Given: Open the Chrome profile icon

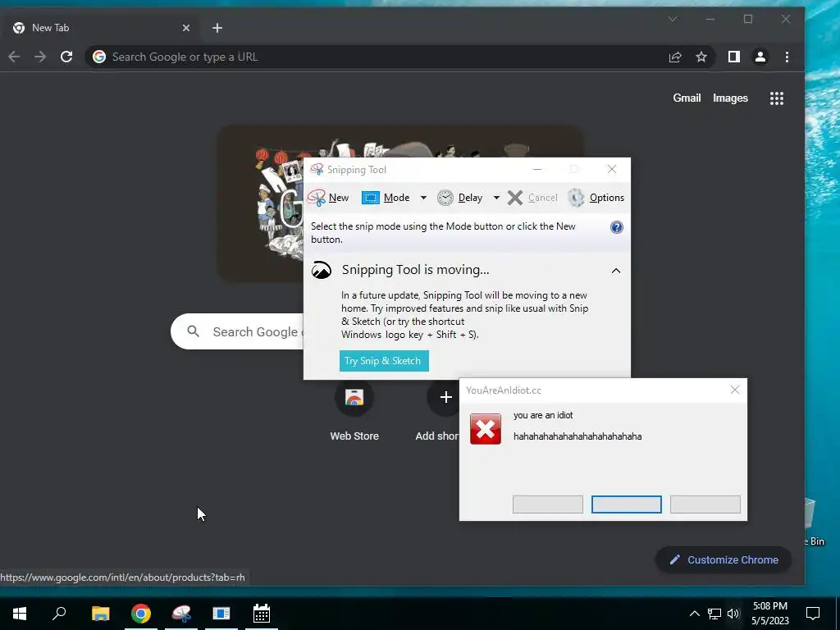Looking at the screenshot, I should pyautogui.click(x=760, y=57).
